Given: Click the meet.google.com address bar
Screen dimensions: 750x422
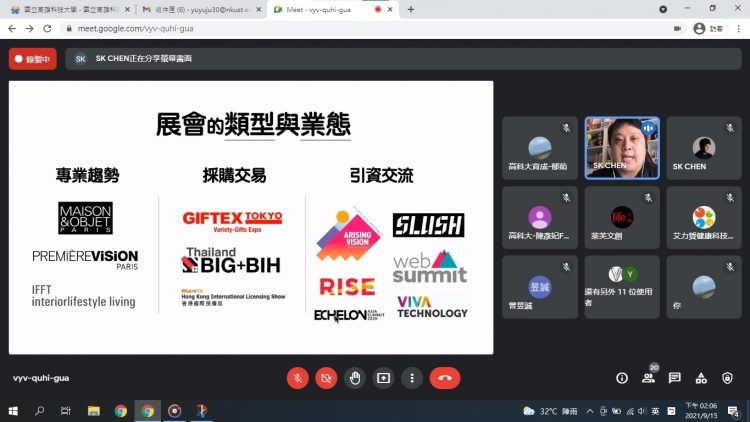Looking at the screenshot, I should [x=300, y=28].
